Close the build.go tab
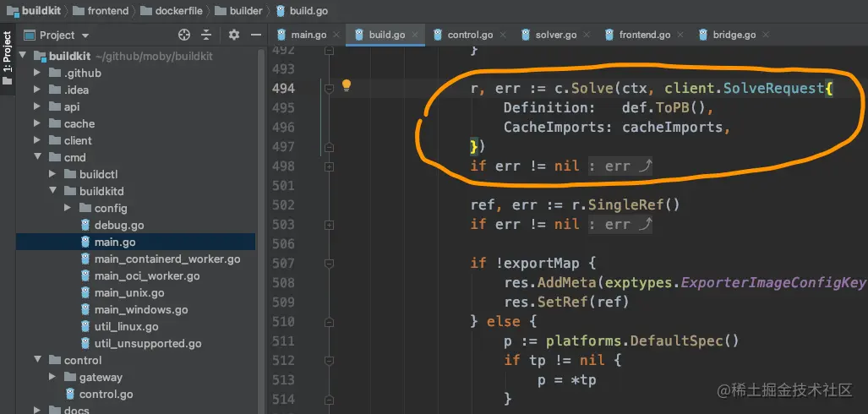Screen dimensions: 868x414 (415, 35)
